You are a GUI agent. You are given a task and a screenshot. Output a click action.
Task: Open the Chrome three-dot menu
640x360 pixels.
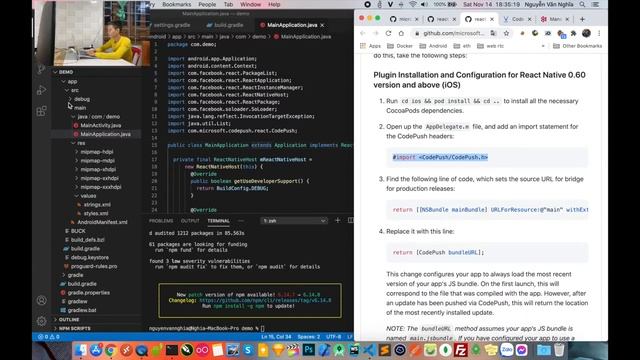click(599, 33)
